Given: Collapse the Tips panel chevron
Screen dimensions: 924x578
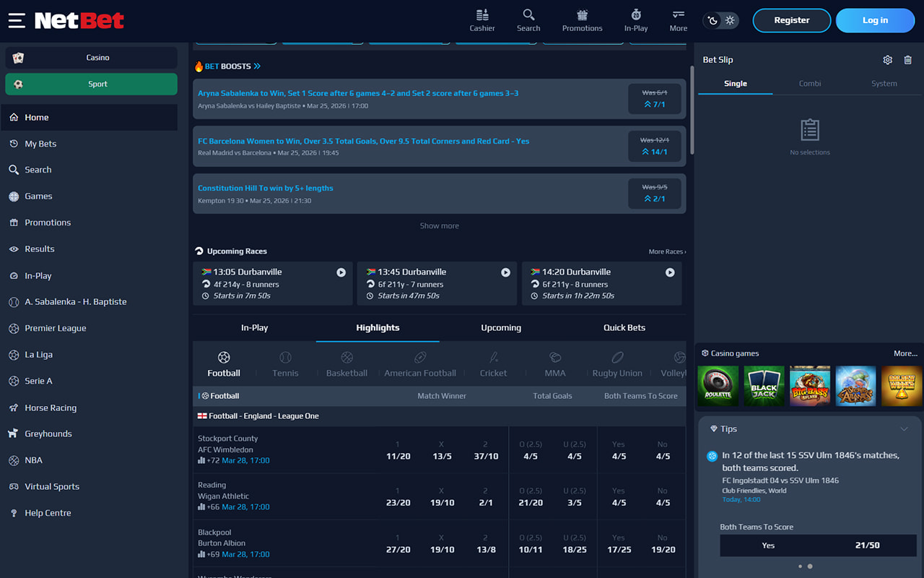Looking at the screenshot, I should [x=904, y=429].
